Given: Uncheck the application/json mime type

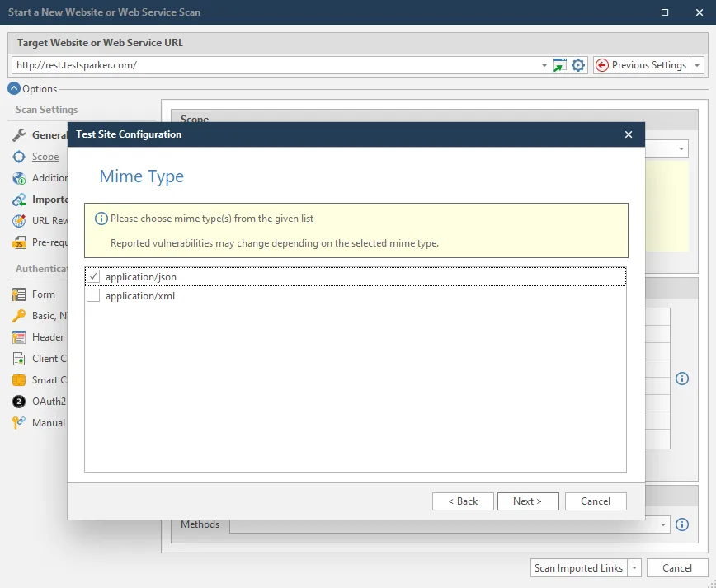Looking at the screenshot, I should (93, 276).
